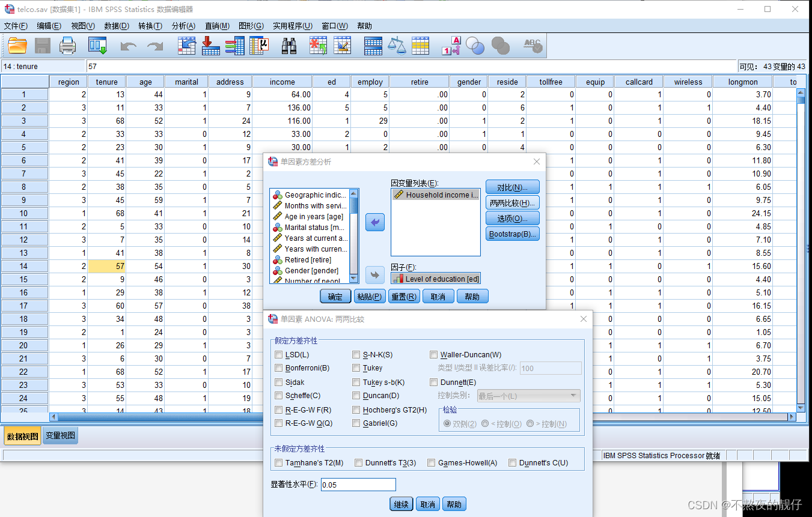
Task: Click 确定 in the ANOVA dialog
Action: pos(335,296)
